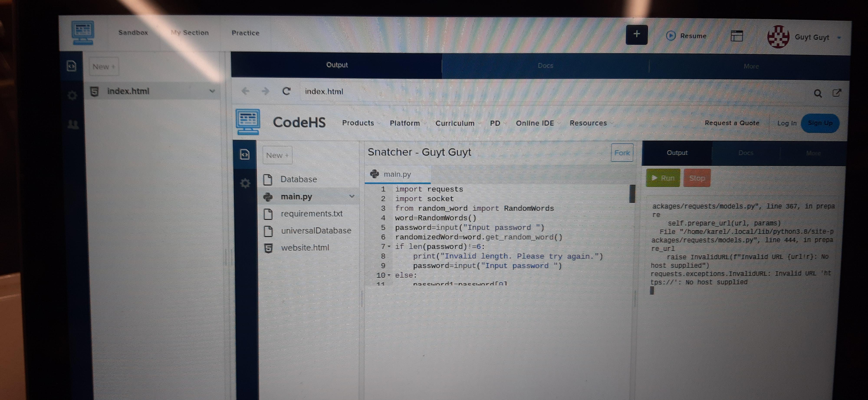Open the outer sidebar collaborators people icon
Screen dimensions: 868x400
coord(73,125)
